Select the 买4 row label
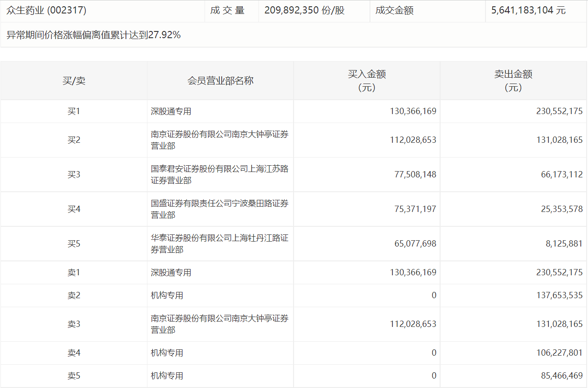The image size is (588, 388). [74, 209]
